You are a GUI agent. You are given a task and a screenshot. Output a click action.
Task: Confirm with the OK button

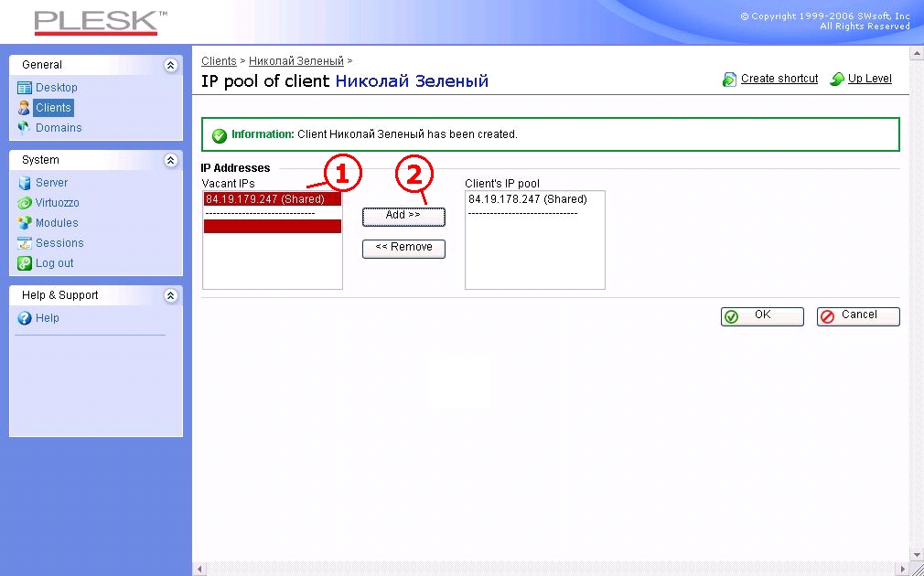coord(762,315)
